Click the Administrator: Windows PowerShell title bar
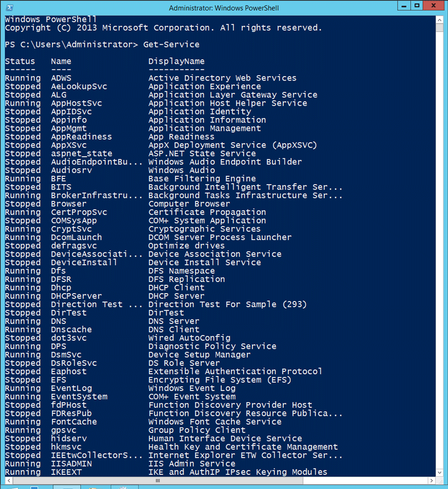 click(x=223, y=8)
